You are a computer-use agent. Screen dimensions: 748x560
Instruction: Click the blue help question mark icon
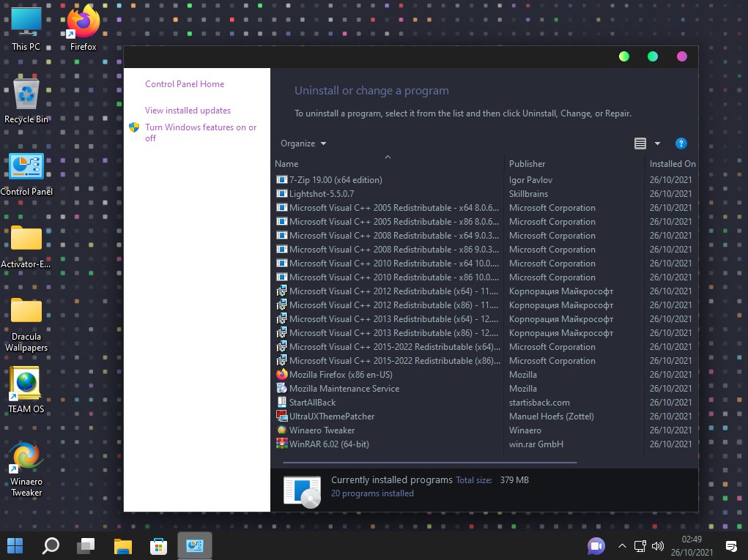click(681, 143)
